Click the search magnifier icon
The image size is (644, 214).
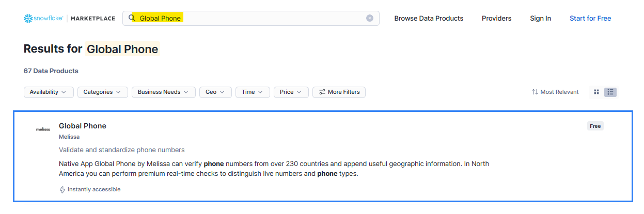click(132, 18)
